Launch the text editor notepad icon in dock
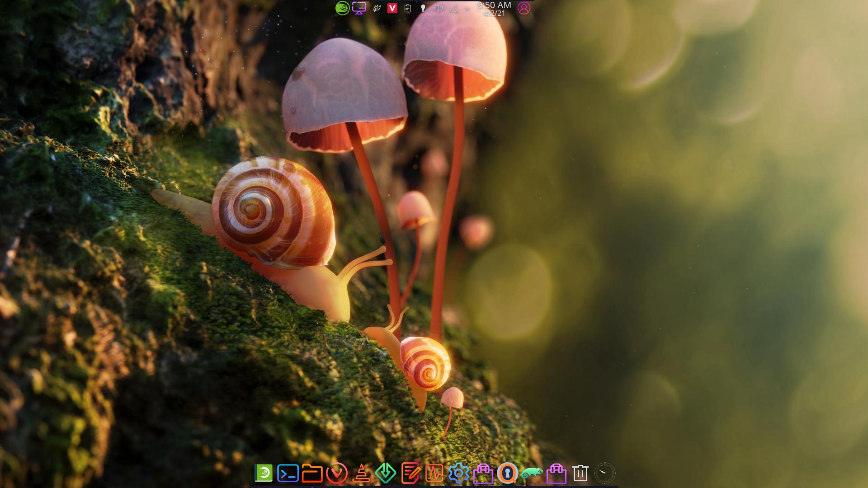 [x=410, y=473]
